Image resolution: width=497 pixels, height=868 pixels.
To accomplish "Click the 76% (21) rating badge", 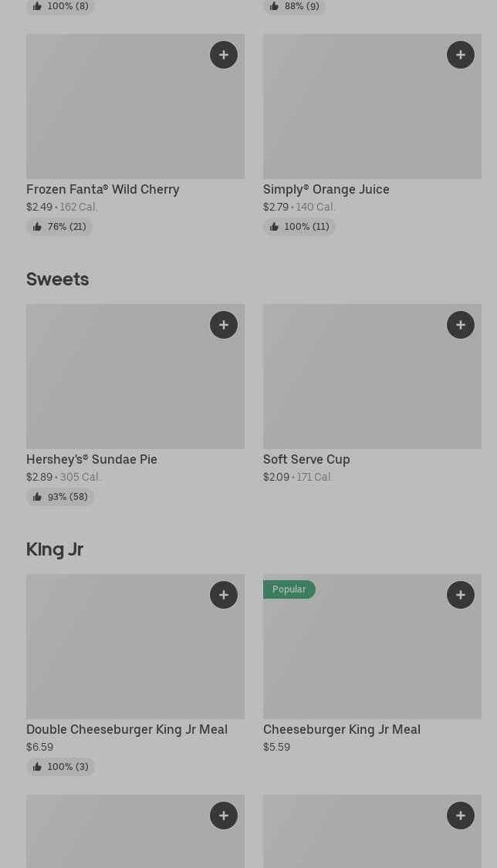I will (x=59, y=227).
